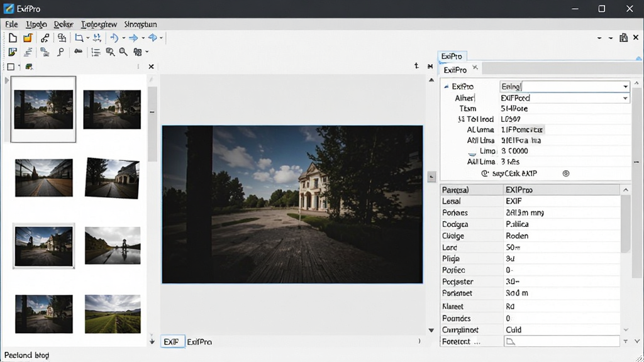Toggle the round button beside the EXIF label

(x=566, y=173)
